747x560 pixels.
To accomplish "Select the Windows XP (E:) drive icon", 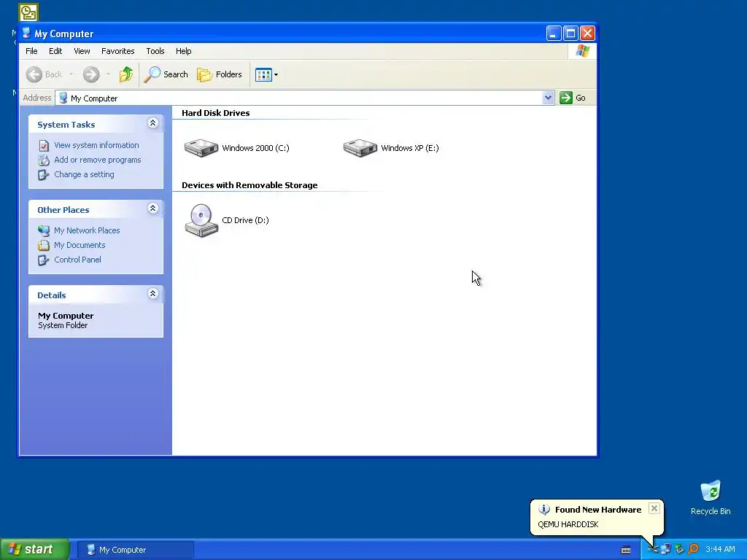I will [360, 147].
